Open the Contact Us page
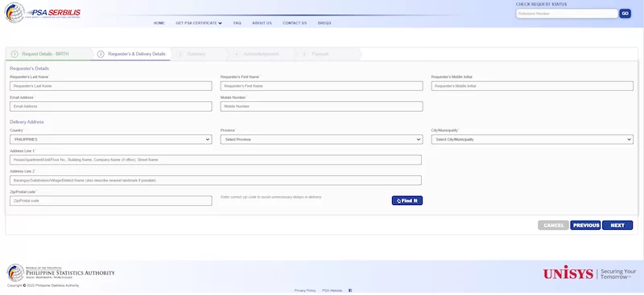644x295 pixels. [x=295, y=23]
